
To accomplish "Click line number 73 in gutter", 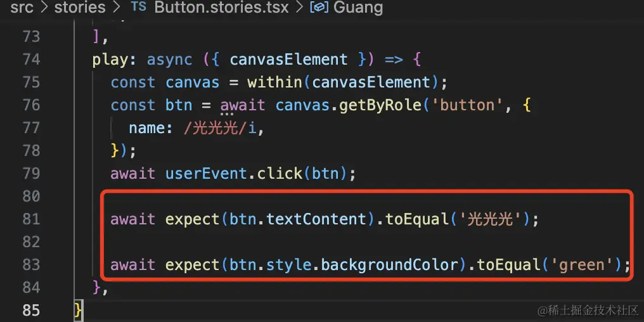I will click(x=31, y=37).
